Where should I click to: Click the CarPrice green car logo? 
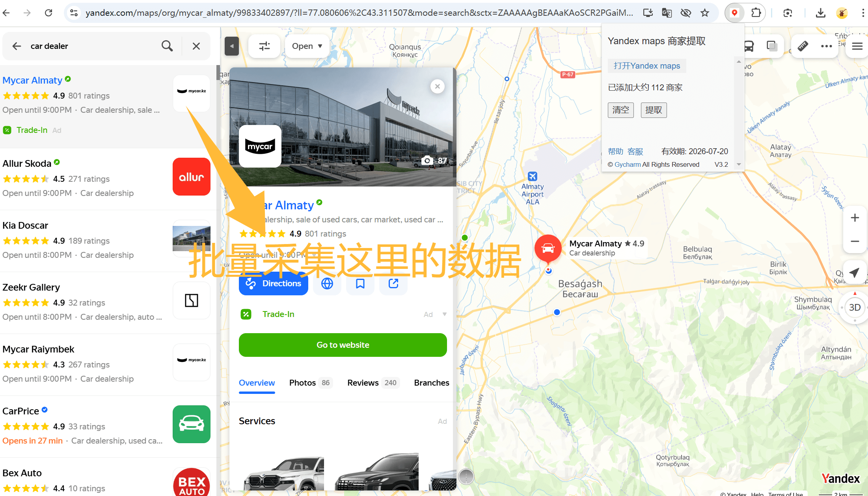pos(192,424)
